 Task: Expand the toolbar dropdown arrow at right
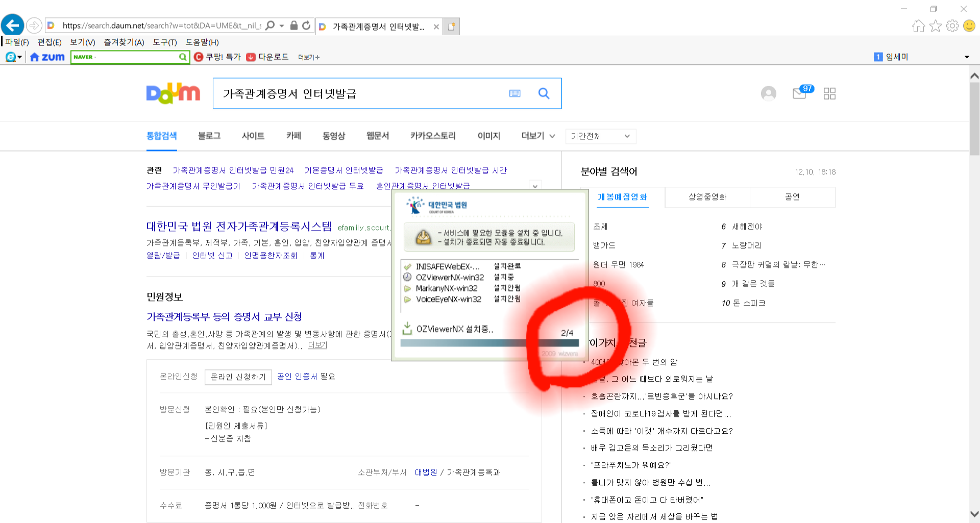coord(967,57)
